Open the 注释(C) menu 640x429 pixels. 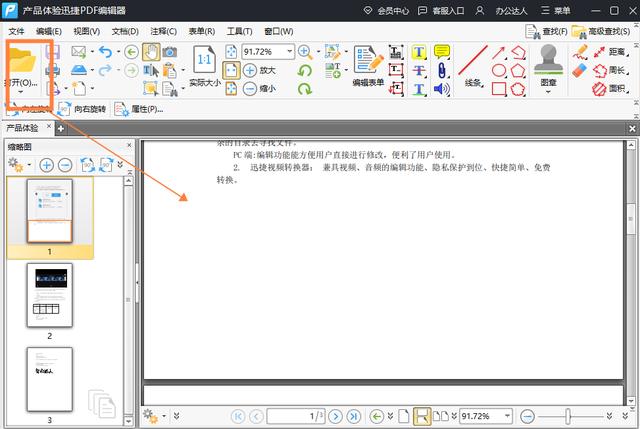coord(163,31)
